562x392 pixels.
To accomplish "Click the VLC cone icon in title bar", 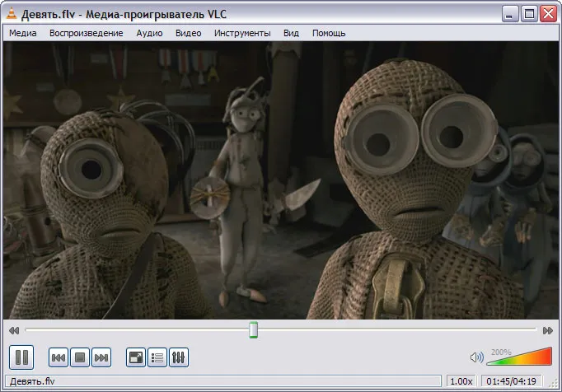I will click(x=12, y=14).
